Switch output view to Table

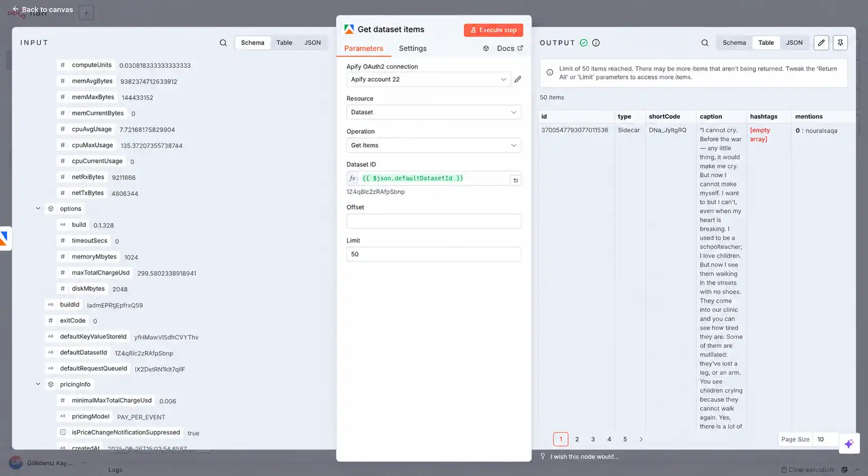766,43
